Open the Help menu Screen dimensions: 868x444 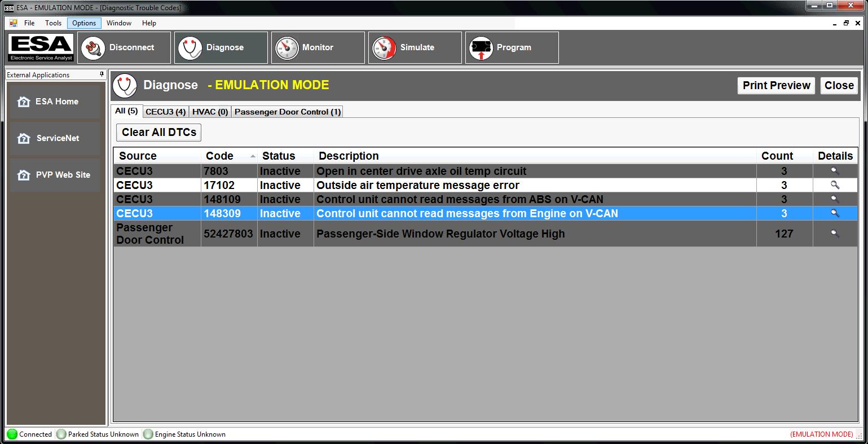[149, 23]
